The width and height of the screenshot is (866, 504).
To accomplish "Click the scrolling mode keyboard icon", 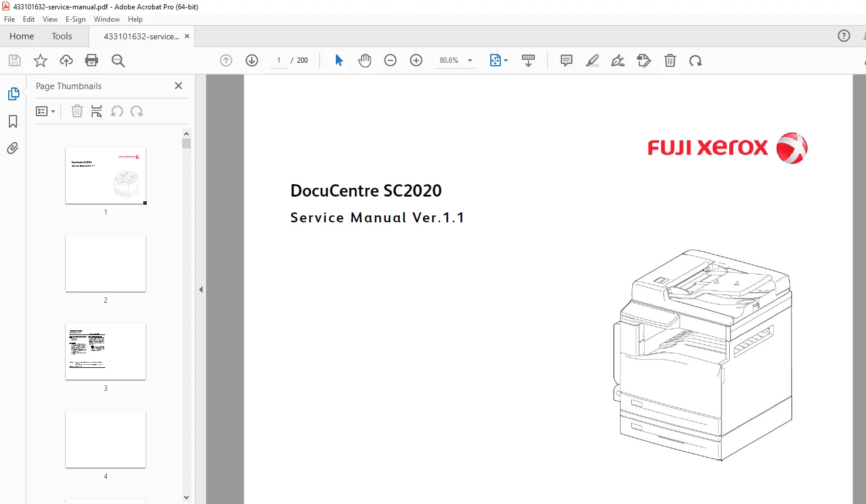I will (x=528, y=60).
